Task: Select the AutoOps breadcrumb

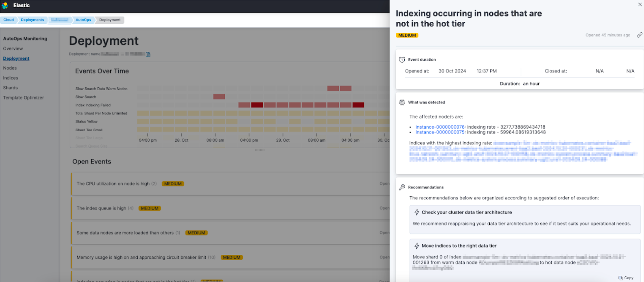Action: point(83,20)
